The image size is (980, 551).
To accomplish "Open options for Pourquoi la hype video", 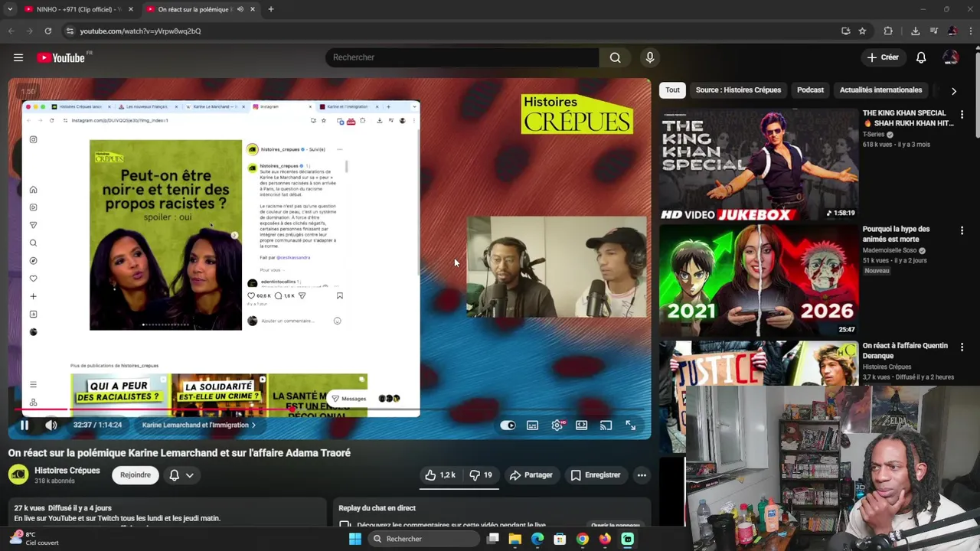I will (x=962, y=230).
